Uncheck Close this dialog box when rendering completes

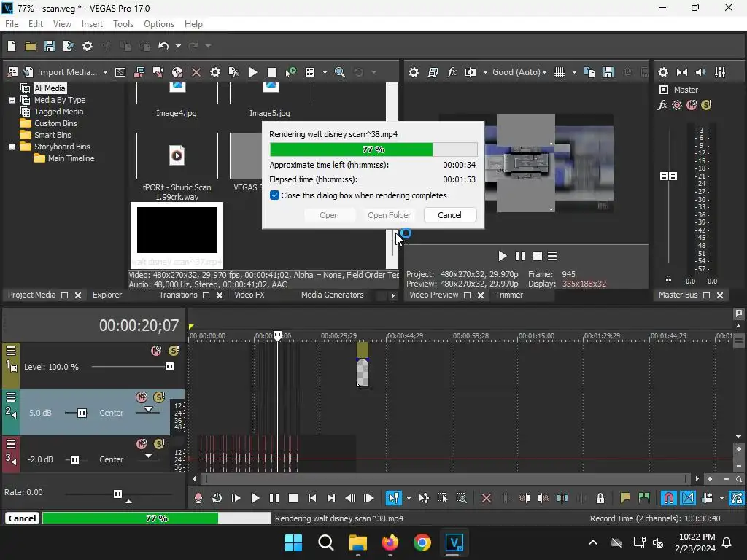(274, 195)
